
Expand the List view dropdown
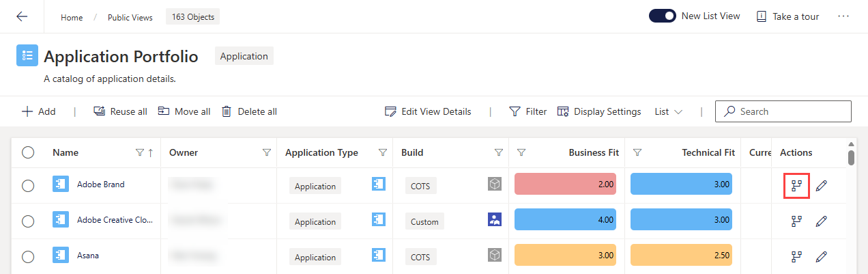click(x=669, y=111)
